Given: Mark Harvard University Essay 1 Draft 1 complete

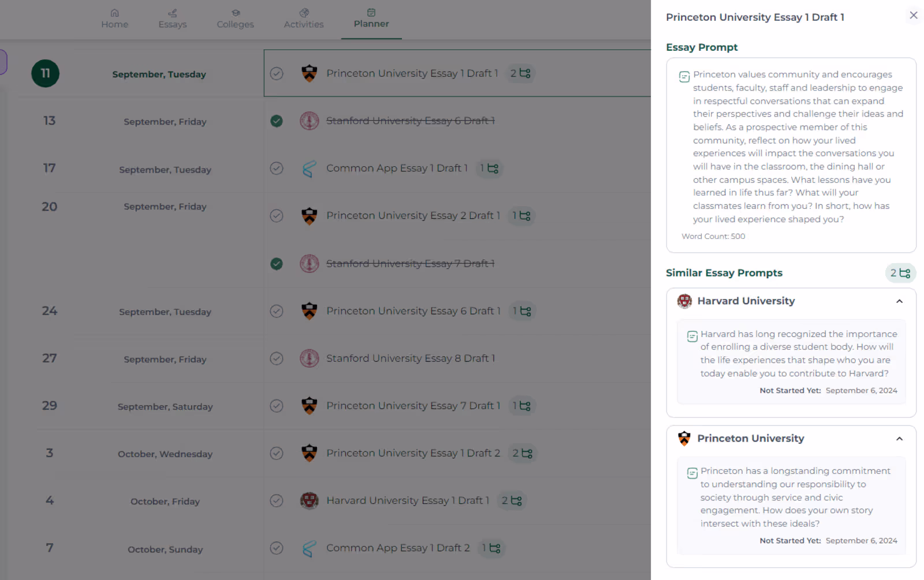Looking at the screenshot, I should (x=277, y=500).
